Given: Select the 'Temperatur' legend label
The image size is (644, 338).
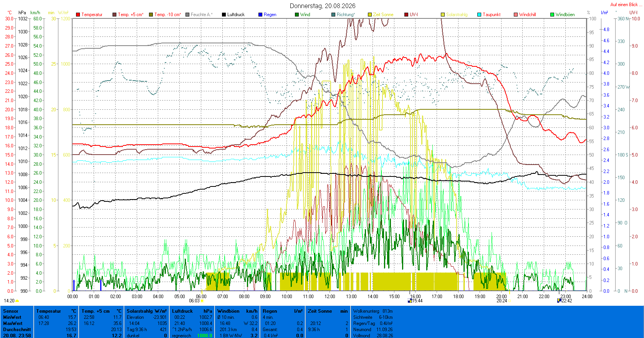Looking at the screenshot, I should tap(92, 15).
